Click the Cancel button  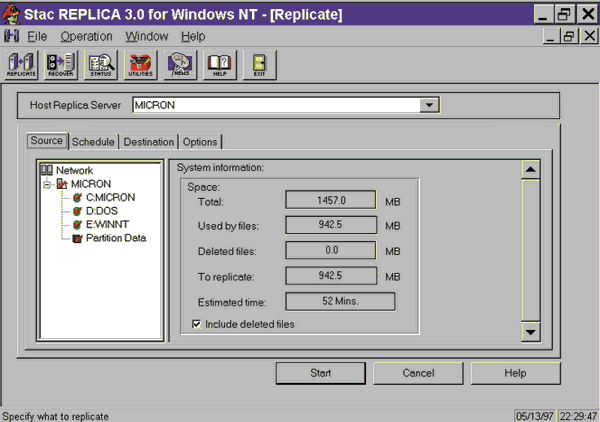click(418, 373)
